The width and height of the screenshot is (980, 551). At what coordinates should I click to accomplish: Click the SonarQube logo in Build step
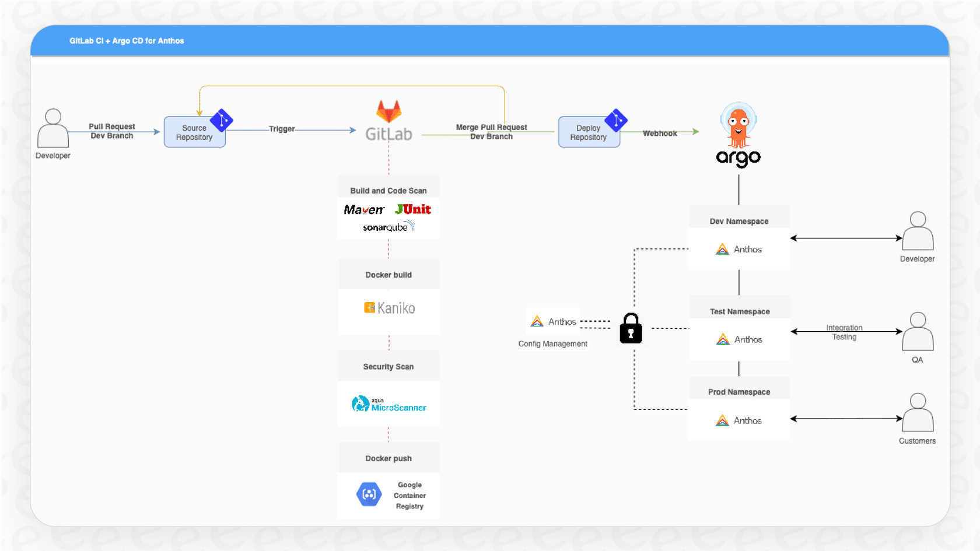click(x=387, y=228)
